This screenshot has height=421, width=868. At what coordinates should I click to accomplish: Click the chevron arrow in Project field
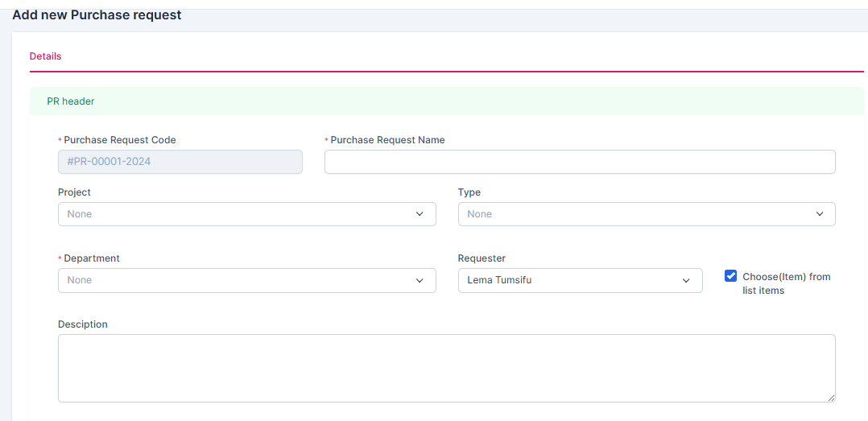point(420,214)
